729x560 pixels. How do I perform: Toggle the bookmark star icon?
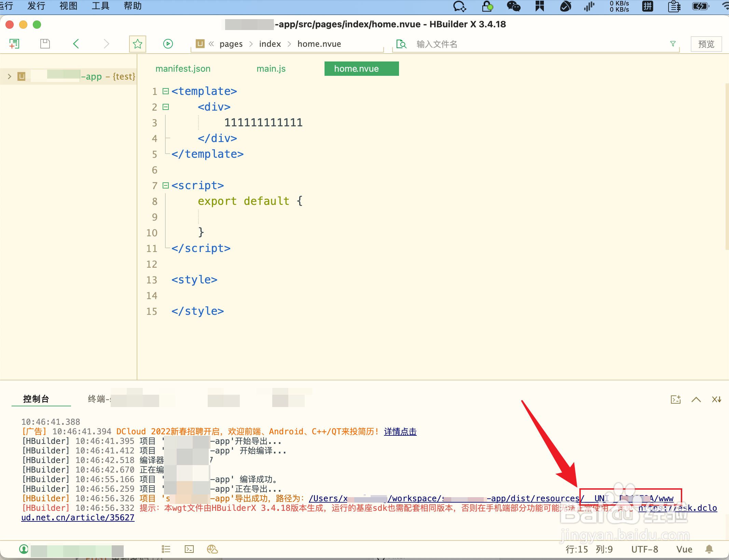(x=138, y=44)
